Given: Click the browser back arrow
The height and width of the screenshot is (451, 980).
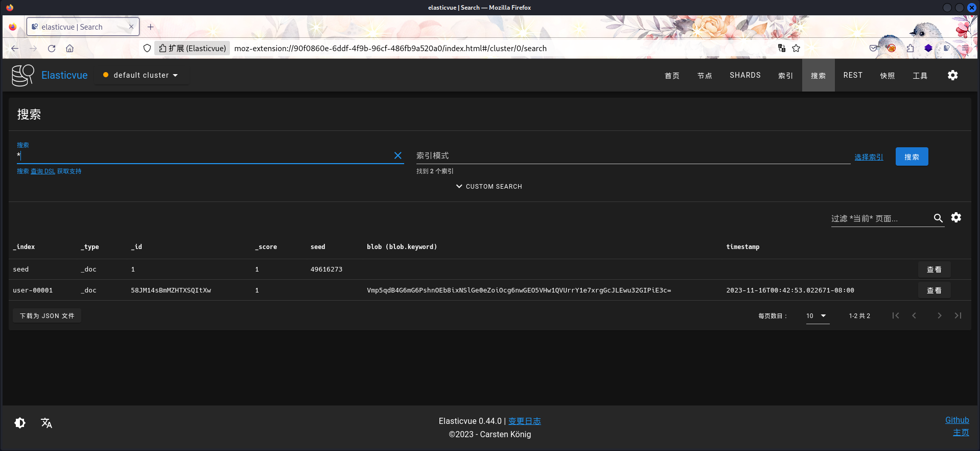Looking at the screenshot, I should 15,48.
